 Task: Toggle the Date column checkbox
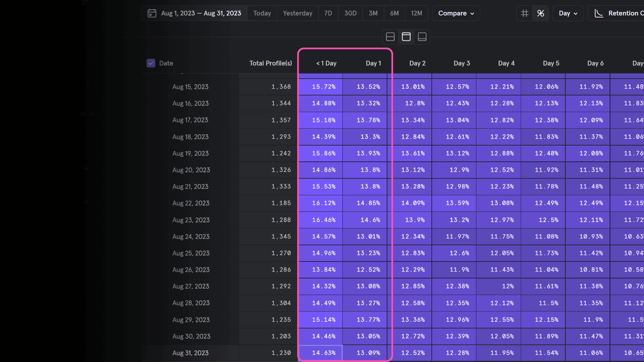point(151,63)
